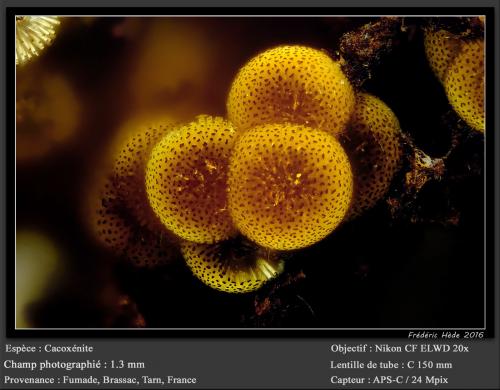Click the Cacoxénite mineral photograph

[250, 172]
